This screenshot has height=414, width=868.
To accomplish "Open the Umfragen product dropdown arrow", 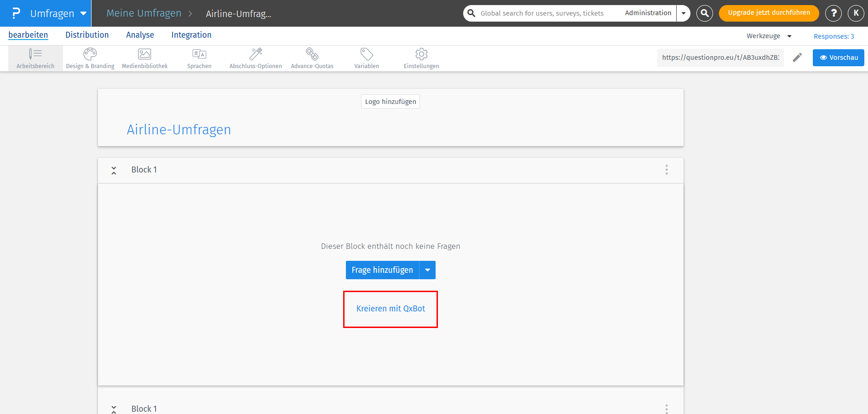I will pyautogui.click(x=83, y=13).
